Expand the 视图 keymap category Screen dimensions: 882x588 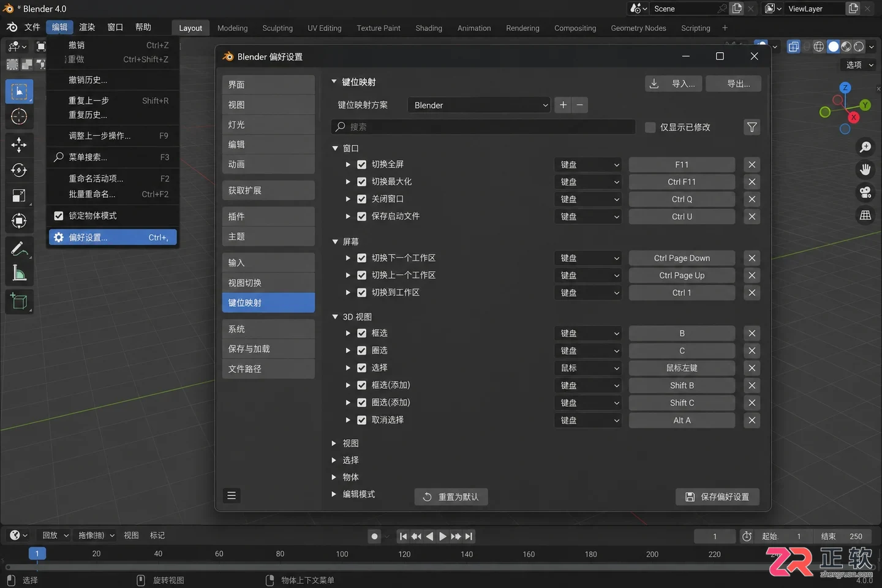point(334,443)
